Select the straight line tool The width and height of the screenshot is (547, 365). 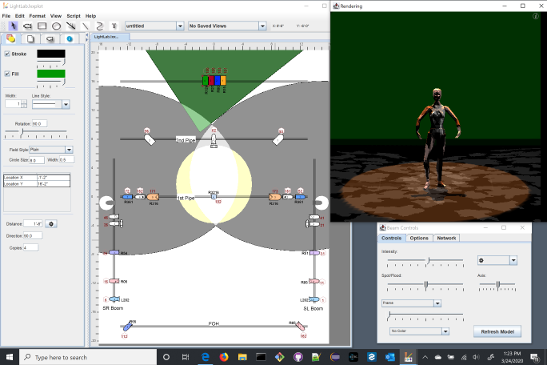click(x=85, y=26)
